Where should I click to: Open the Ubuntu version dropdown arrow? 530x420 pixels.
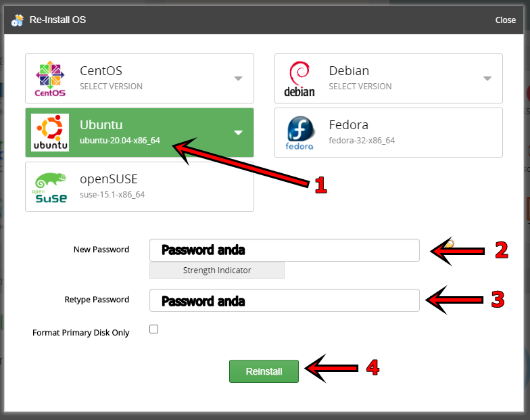(238, 133)
